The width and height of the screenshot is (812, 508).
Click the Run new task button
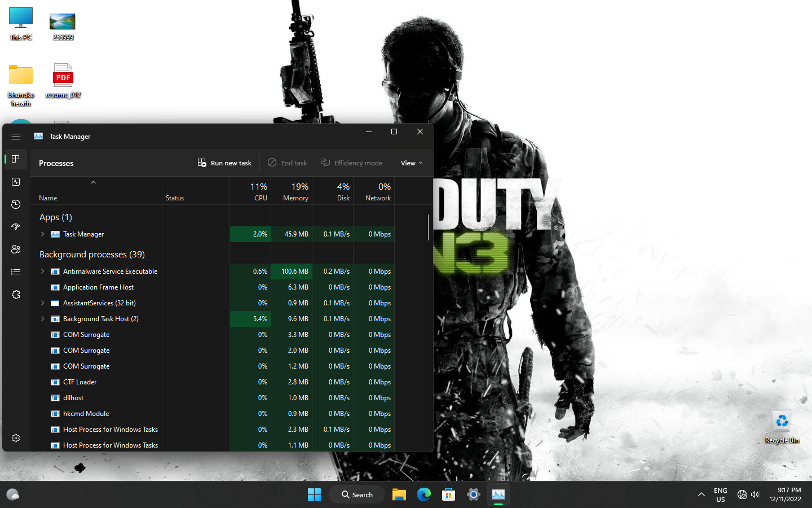click(224, 163)
